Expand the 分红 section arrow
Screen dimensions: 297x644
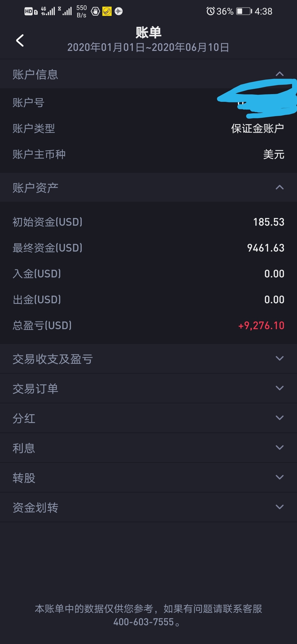click(x=279, y=418)
